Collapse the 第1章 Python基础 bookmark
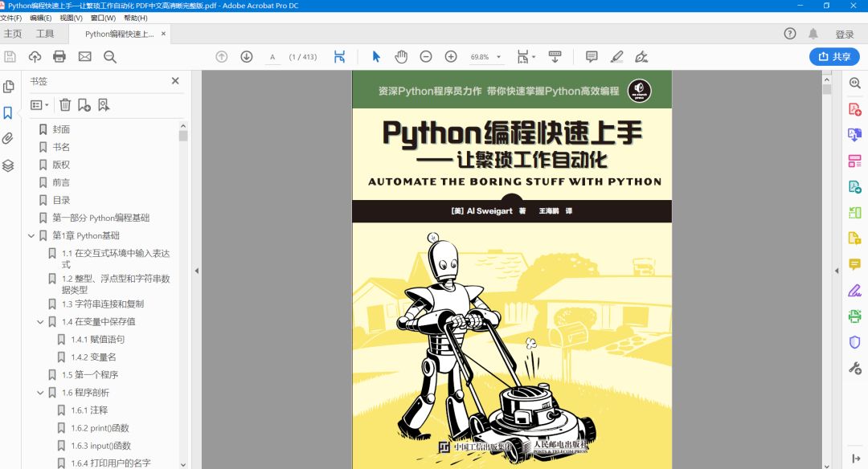The width and height of the screenshot is (868, 469). [31, 235]
